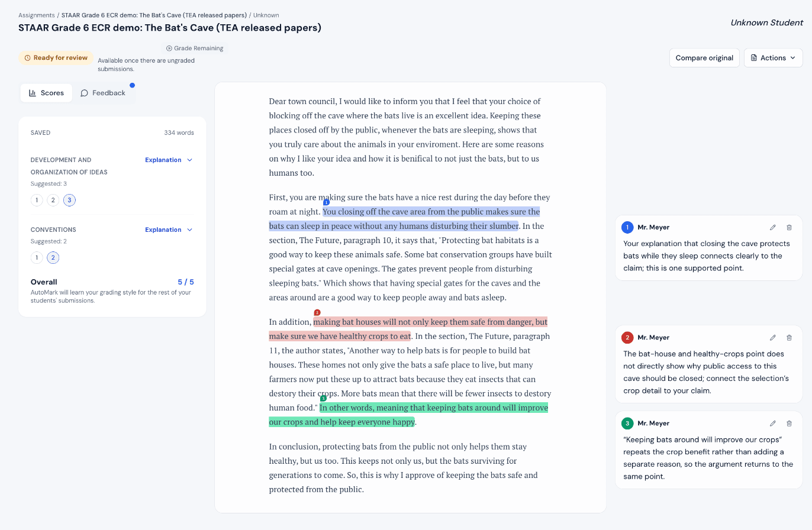Expand Explanation for Development and Organization of Ideas

[x=169, y=160]
